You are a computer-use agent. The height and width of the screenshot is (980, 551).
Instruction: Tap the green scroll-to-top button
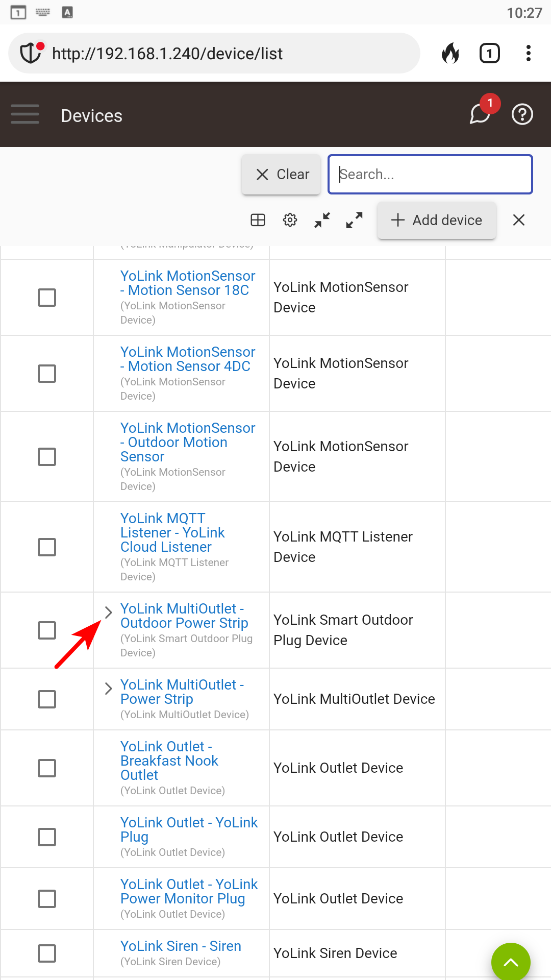pos(511,962)
